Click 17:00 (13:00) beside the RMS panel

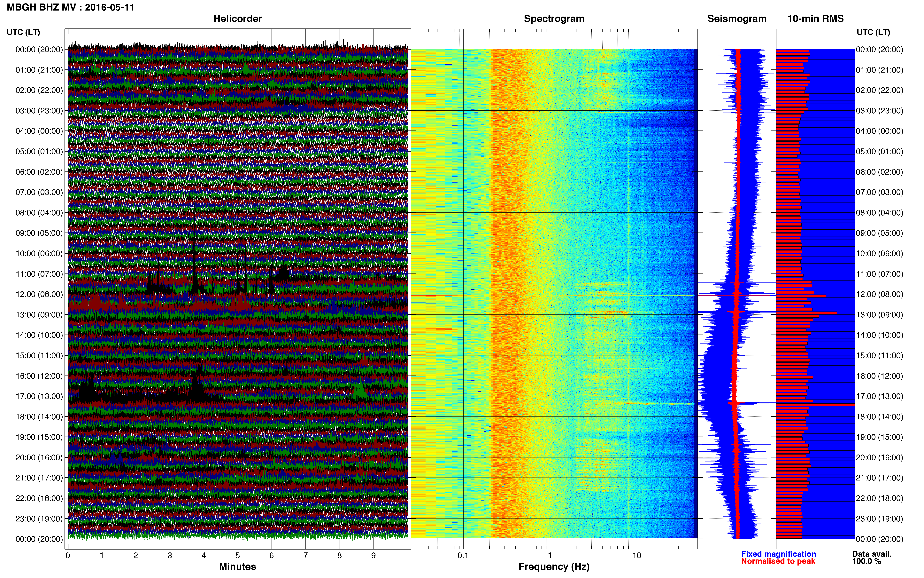879,396
